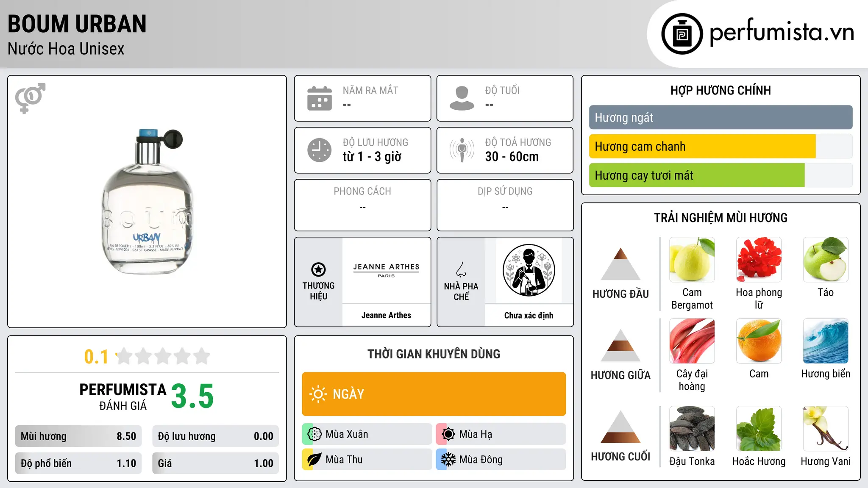Open the Cam Bergamot note image
The height and width of the screenshot is (488, 868).
coord(692,260)
